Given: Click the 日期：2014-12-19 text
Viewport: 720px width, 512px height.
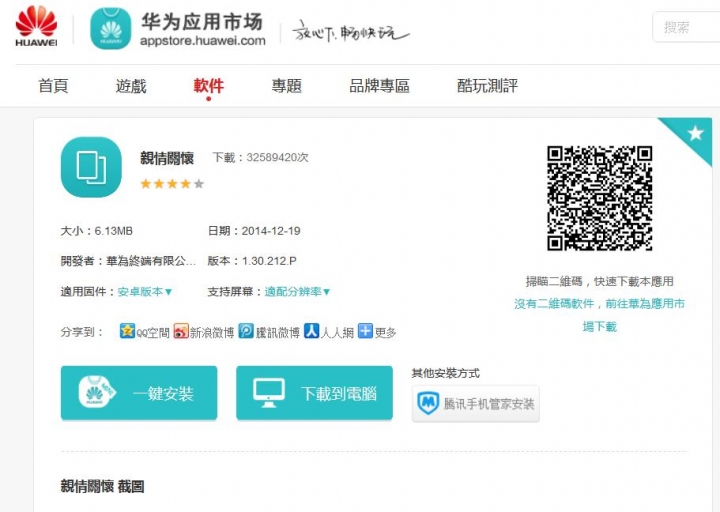Looking at the screenshot, I should coord(254,231).
